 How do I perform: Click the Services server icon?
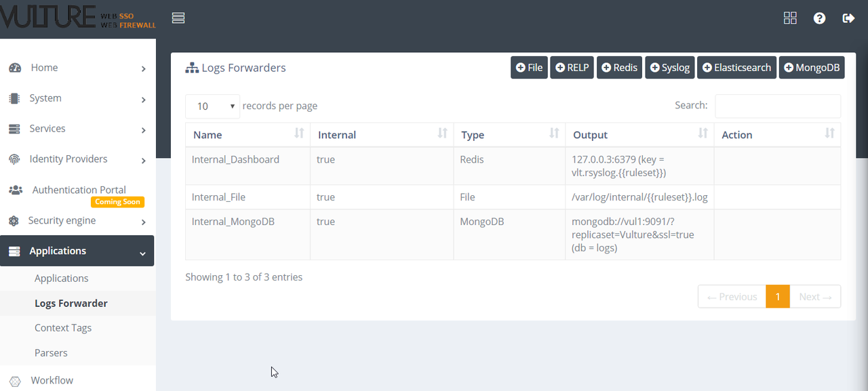(x=14, y=129)
